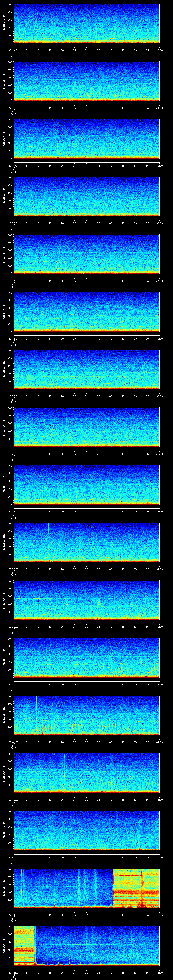Pick the spectrogram panel starting at 22:32:00
This screenshot has height=980, width=173.
click(87, 197)
